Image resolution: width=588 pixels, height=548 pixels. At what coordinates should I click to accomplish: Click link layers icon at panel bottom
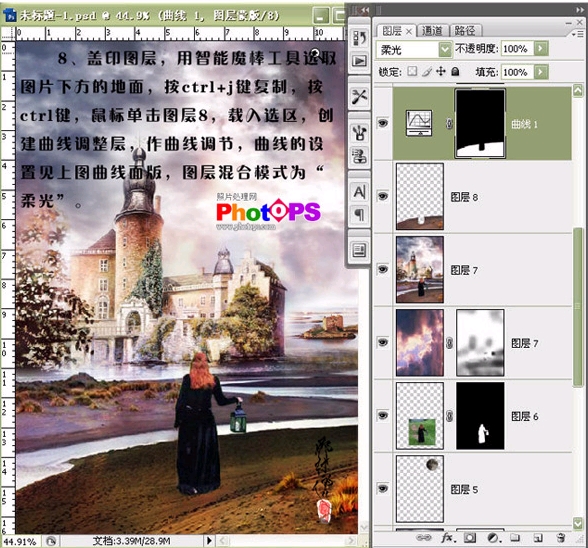click(424, 538)
